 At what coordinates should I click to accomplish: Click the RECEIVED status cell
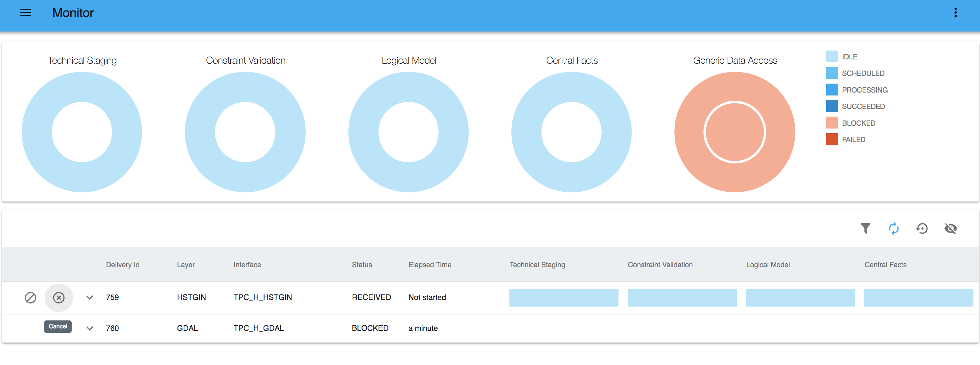tap(371, 297)
